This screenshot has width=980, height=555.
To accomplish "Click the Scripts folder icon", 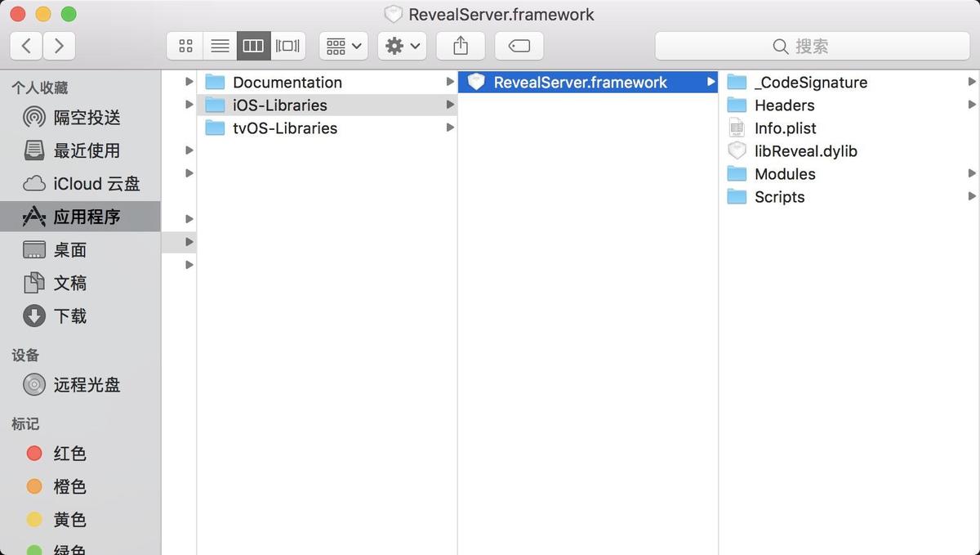I will [x=737, y=196].
